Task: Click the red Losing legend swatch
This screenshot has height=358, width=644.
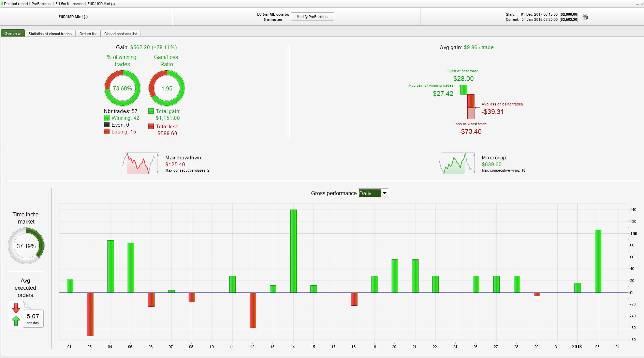Action: [107, 131]
